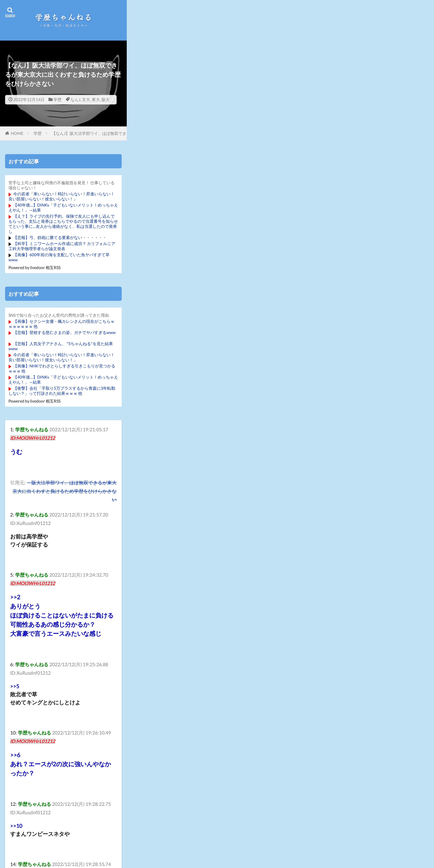Follow the >>10 reply anchor

coord(16,826)
